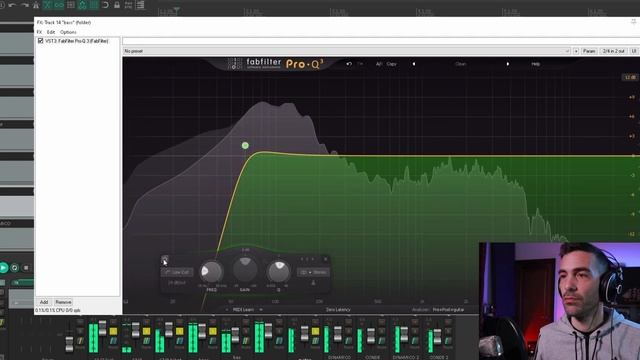Uncheck the VST3 FabFilter Pro-Q 3 checkbox
Viewport: 640px width, 360px height.
[40, 41]
